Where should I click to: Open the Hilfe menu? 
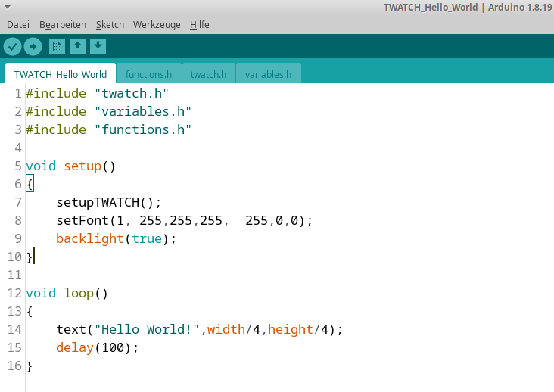click(x=200, y=24)
